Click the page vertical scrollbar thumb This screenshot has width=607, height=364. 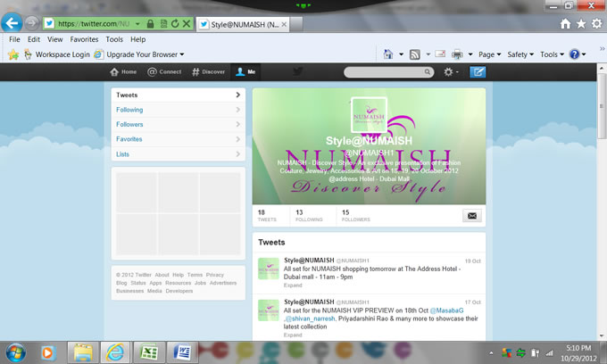602,106
